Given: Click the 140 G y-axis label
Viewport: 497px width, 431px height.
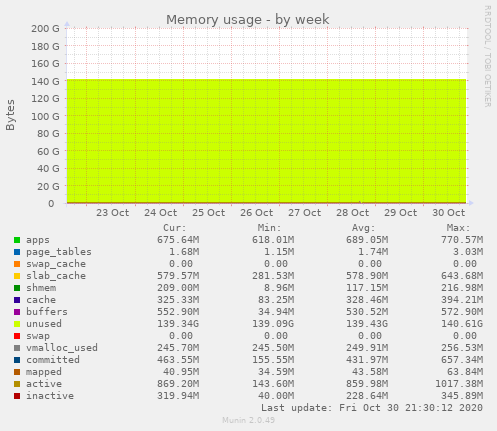Looking at the screenshot, I should (45, 81).
